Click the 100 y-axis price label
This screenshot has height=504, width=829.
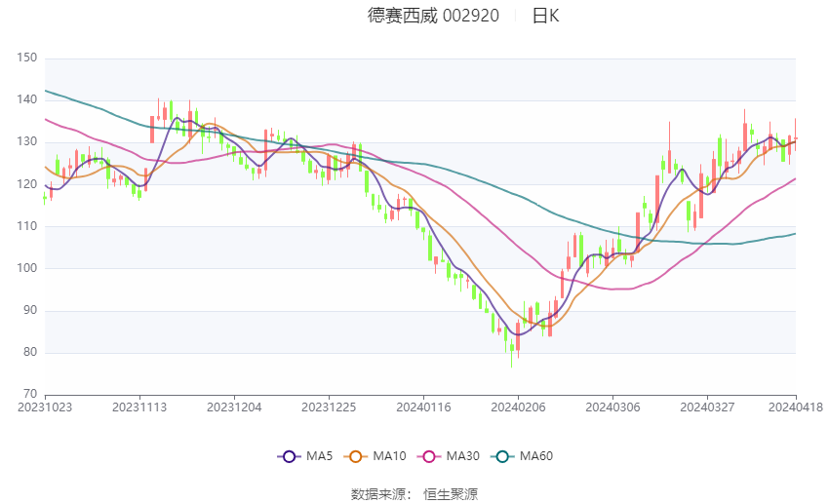[27, 268]
